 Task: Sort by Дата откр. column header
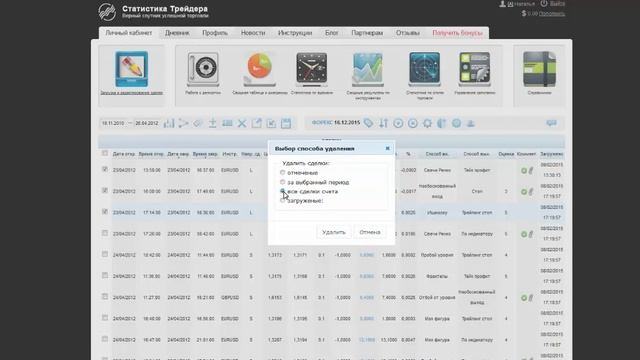pos(124,154)
